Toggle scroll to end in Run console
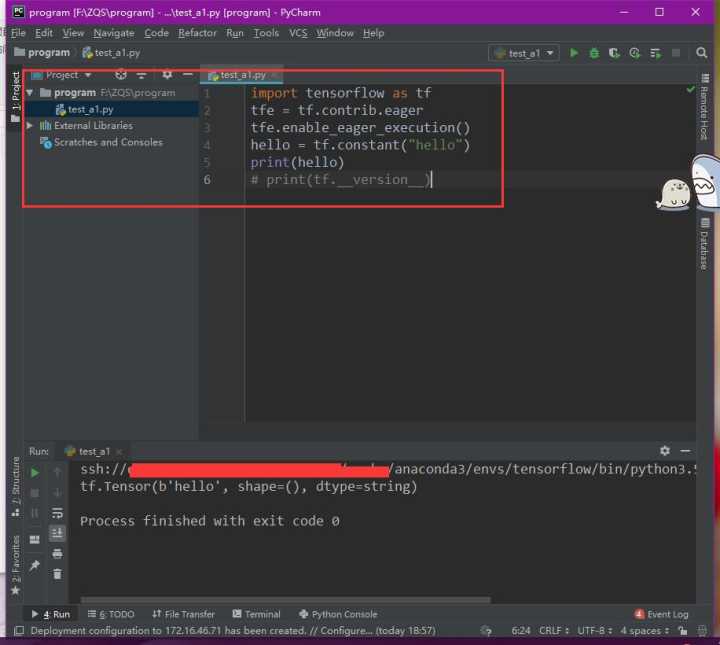The image size is (720, 645). (57, 533)
